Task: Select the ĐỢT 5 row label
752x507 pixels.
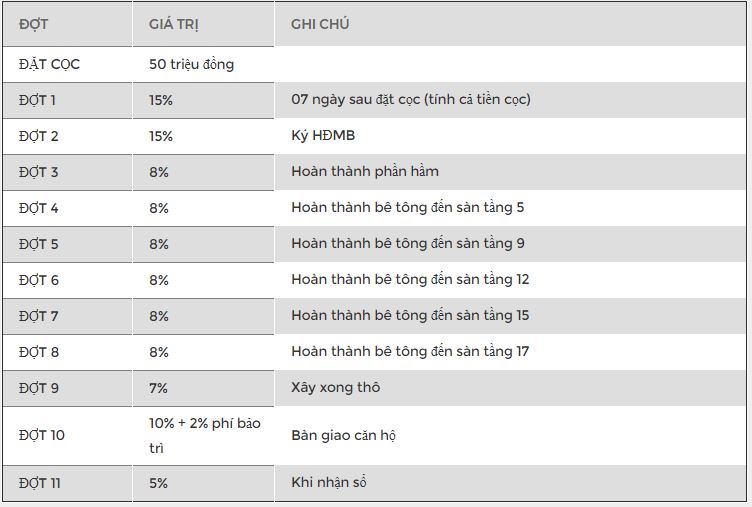Action: [x=39, y=244]
